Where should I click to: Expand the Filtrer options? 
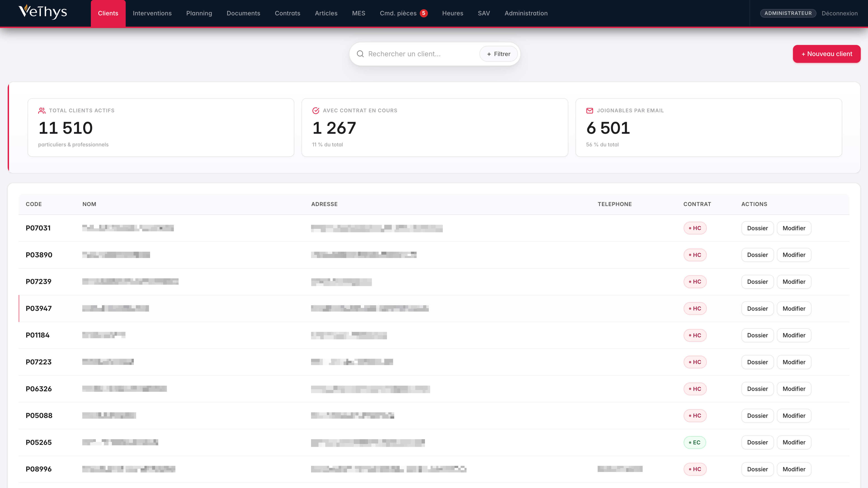point(498,54)
